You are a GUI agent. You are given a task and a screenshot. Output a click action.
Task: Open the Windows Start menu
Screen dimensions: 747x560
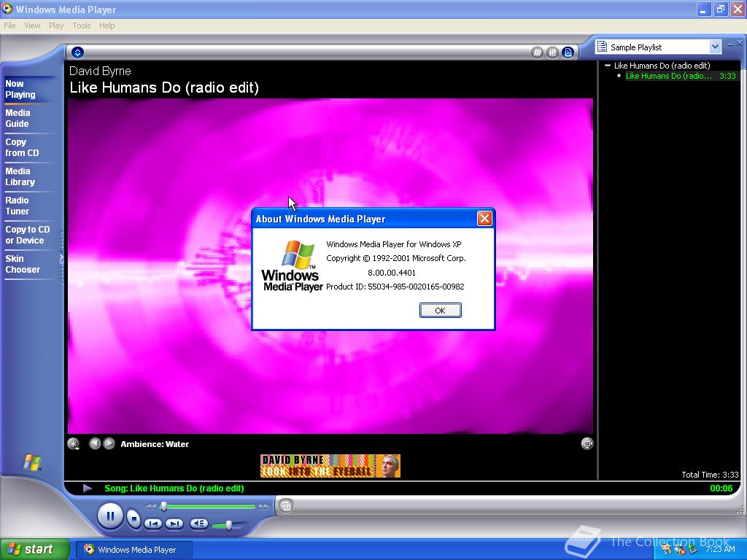coord(34,549)
